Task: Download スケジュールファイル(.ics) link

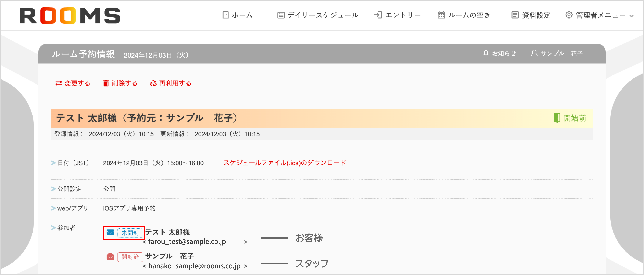Action: click(x=284, y=163)
